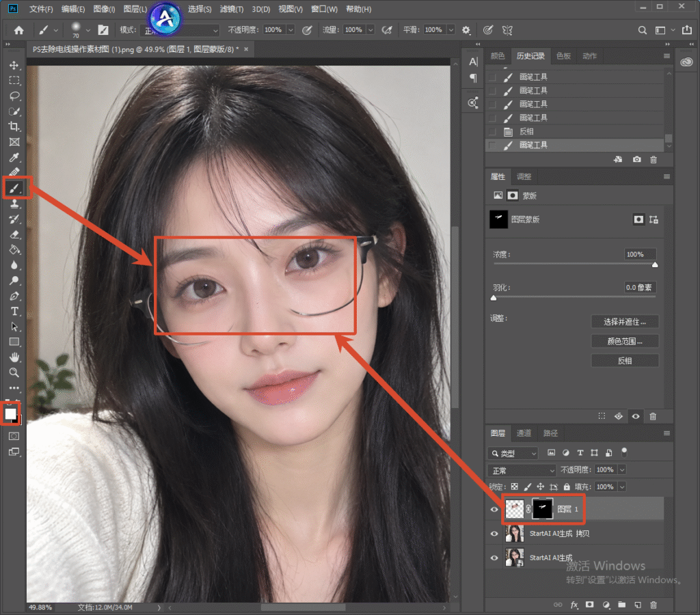The image size is (700, 615).
Task: Click the foreground color swatch
Action: (x=10, y=413)
